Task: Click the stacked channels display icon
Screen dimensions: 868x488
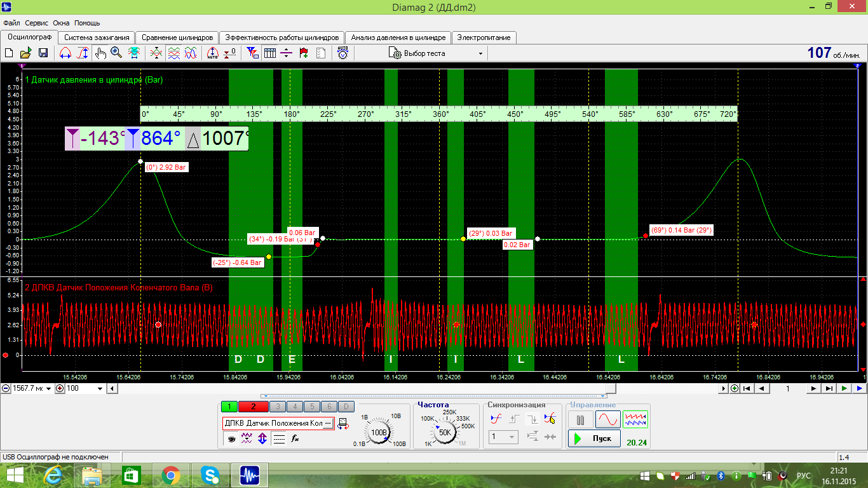Action: tap(173, 53)
